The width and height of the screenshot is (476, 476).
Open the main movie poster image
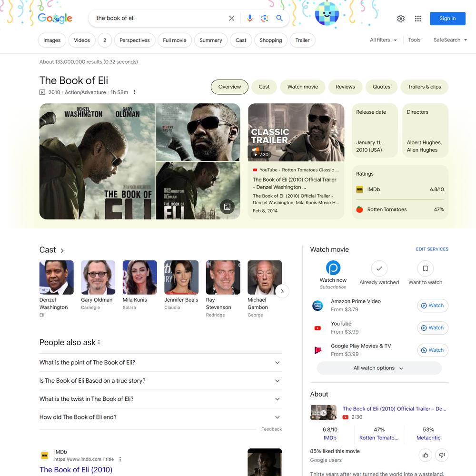click(x=98, y=161)
